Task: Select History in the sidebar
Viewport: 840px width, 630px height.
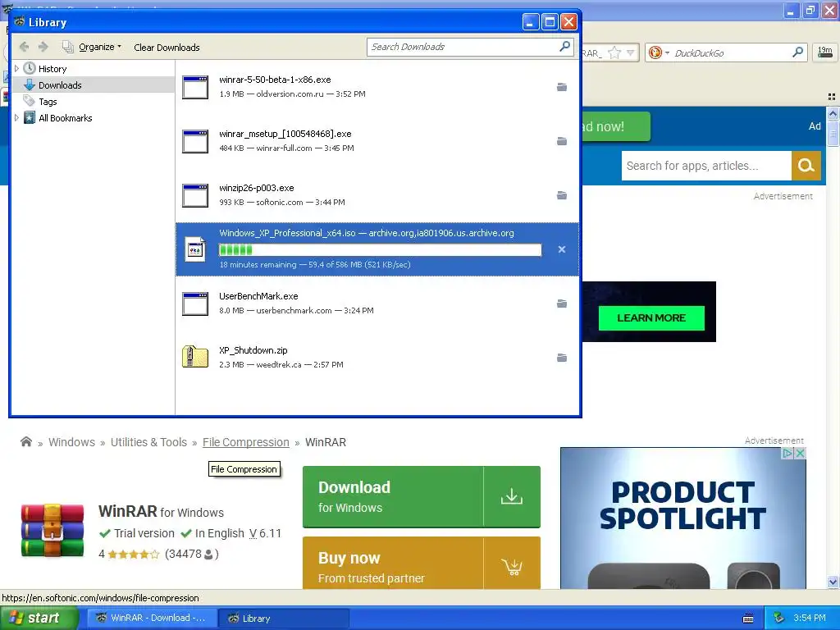Action: click(x=52, y=69)
